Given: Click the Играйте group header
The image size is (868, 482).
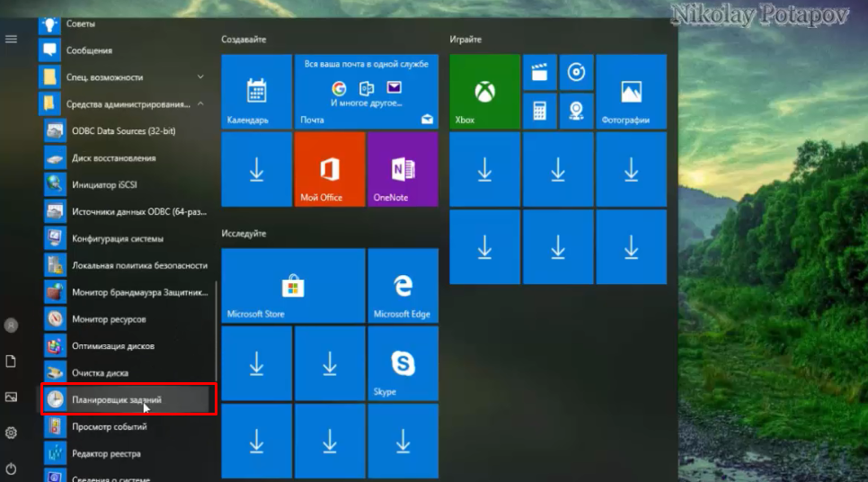Looking at the screenshot, I should point(465,40).
